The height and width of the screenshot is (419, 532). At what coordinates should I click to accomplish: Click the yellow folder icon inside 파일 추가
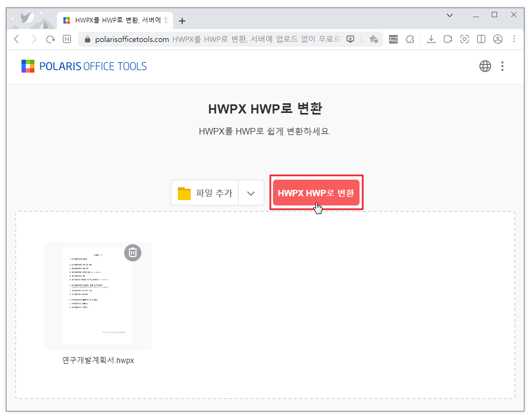point(184,192)
